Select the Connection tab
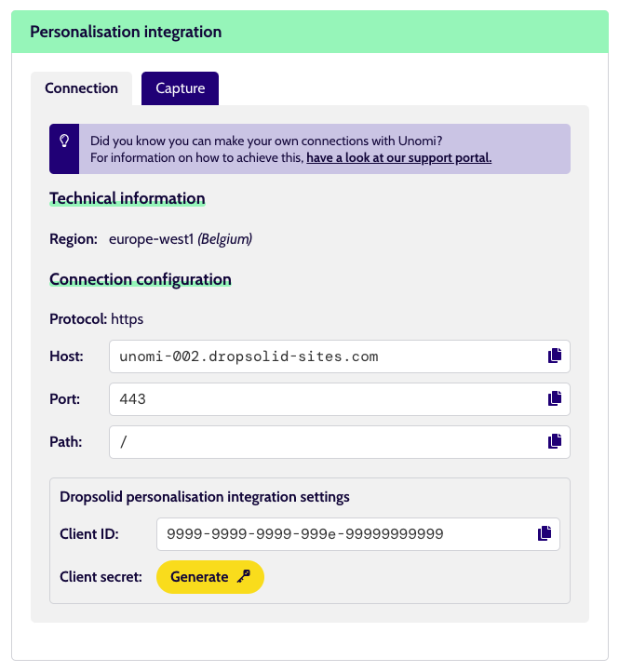619x672 pixels. click(82, 88)
